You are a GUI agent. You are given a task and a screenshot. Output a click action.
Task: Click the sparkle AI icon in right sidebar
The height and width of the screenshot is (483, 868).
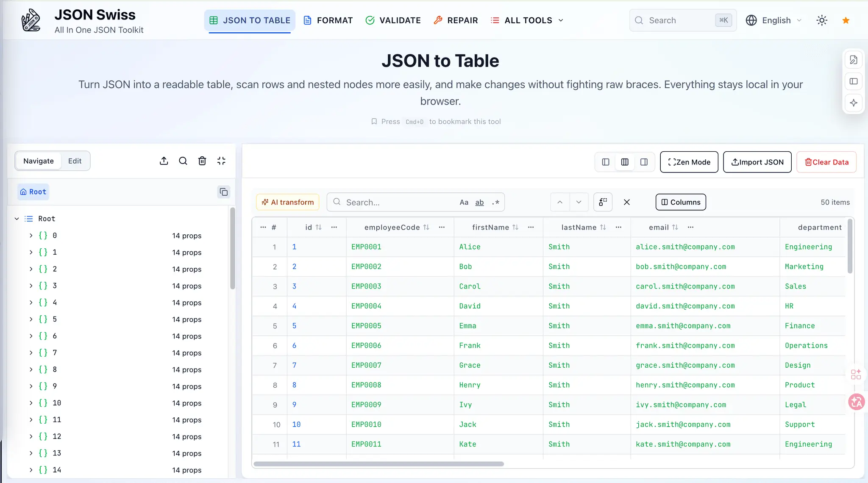854,103
